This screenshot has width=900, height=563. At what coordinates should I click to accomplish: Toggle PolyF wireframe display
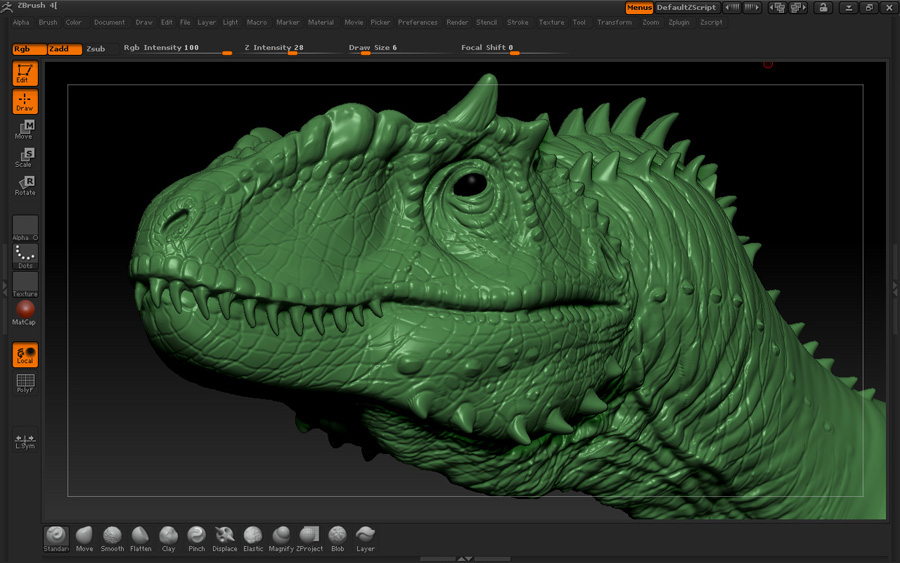coord(25,382)
